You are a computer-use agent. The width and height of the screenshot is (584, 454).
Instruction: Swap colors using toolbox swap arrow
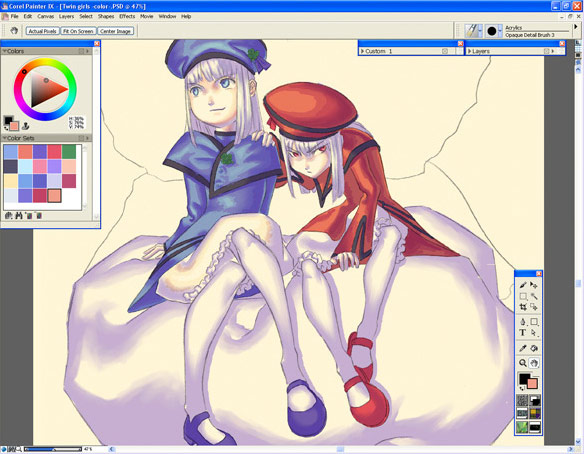522,389
